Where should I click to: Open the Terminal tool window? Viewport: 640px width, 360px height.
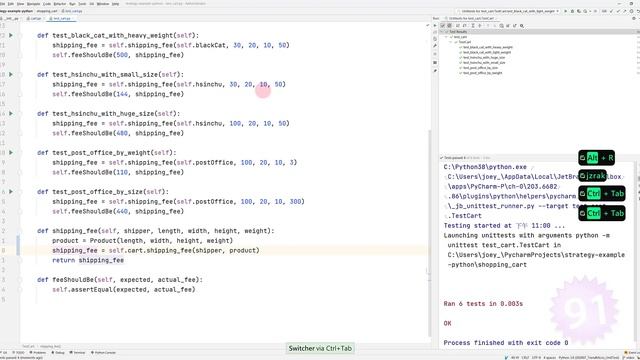click(x=78, y=353)
